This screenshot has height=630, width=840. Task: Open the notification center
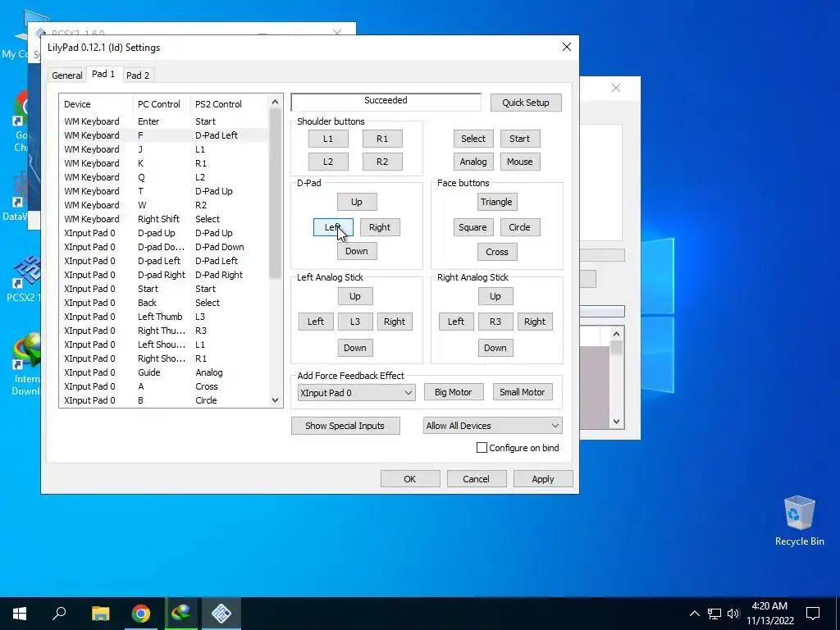tap(813, 614)
